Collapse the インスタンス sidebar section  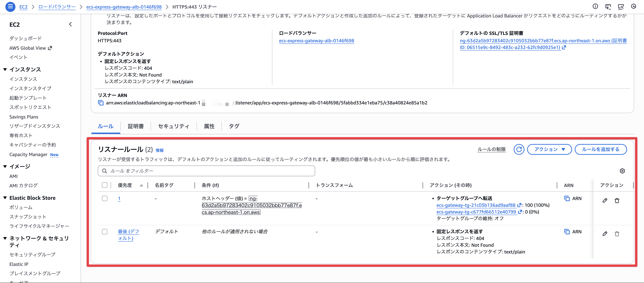[x=5, y=69]
